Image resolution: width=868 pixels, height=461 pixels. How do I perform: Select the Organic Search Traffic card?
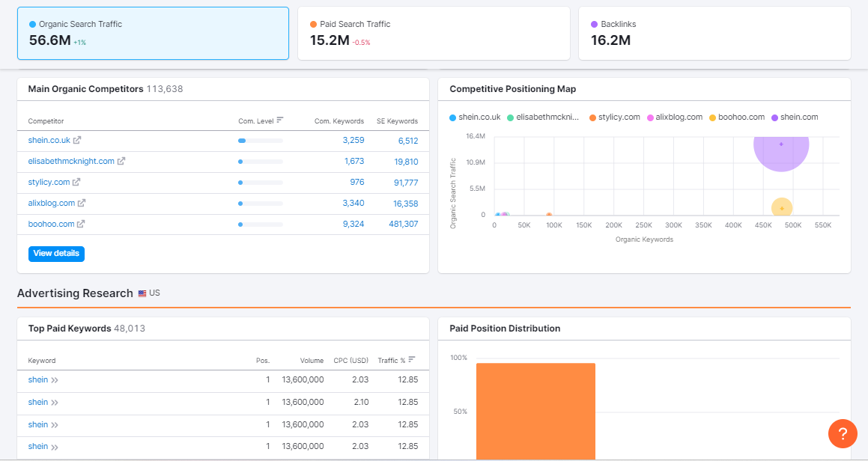(x=153, y=34)
